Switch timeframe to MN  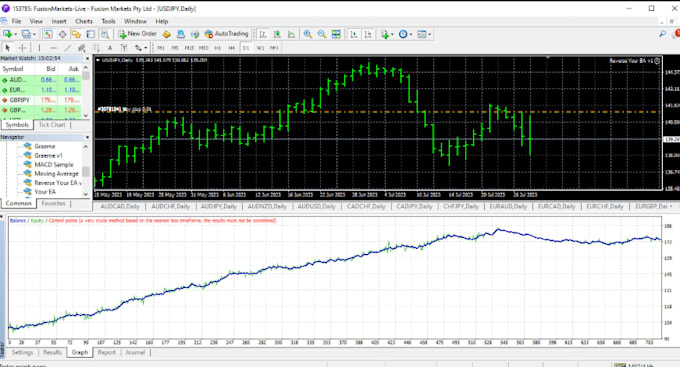tap(274, 48)
